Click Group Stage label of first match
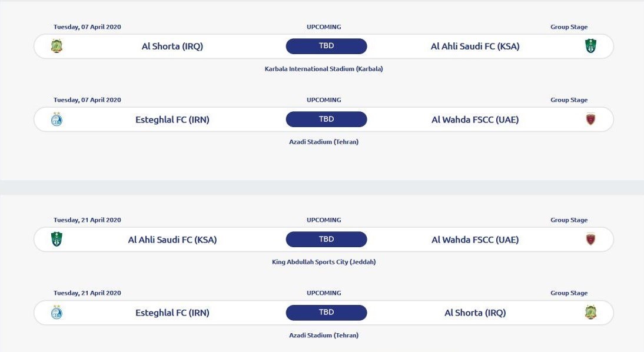Screen dimensions: 644x352 click(x=569, y=27)
